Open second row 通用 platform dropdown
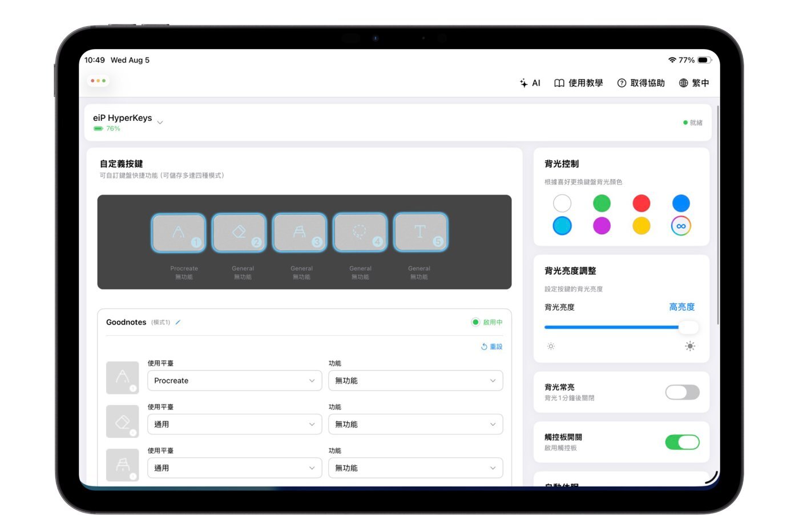The width and height of the screenshot is (799, 532). click(x=235, y=424)
